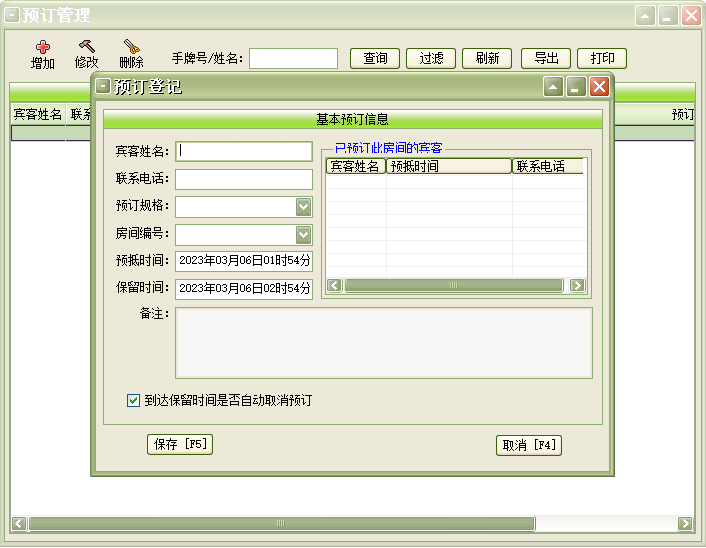Click the right arrow of the guest list scrollbar
Viewport: 706px width, 548px height.
[577, 285]
